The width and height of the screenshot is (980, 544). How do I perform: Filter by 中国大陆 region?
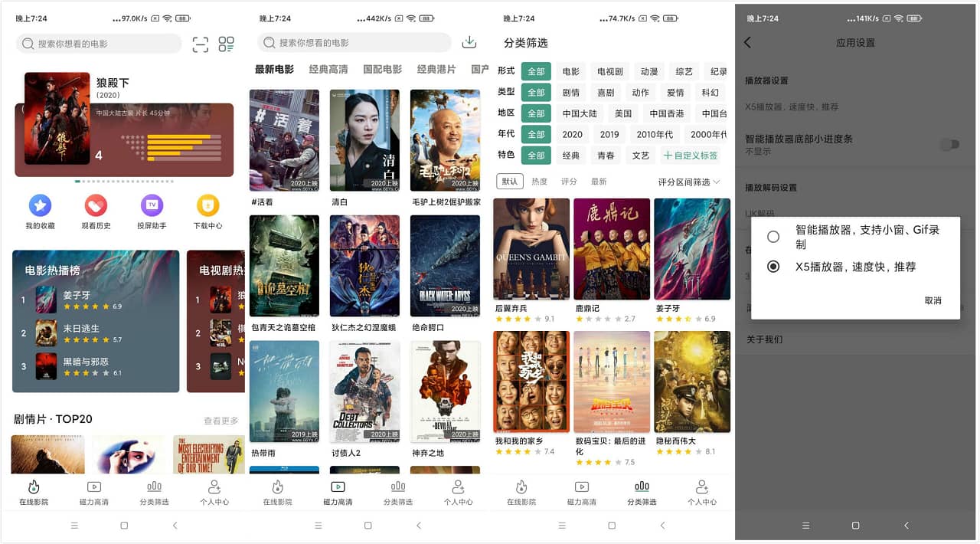[580, 113]
